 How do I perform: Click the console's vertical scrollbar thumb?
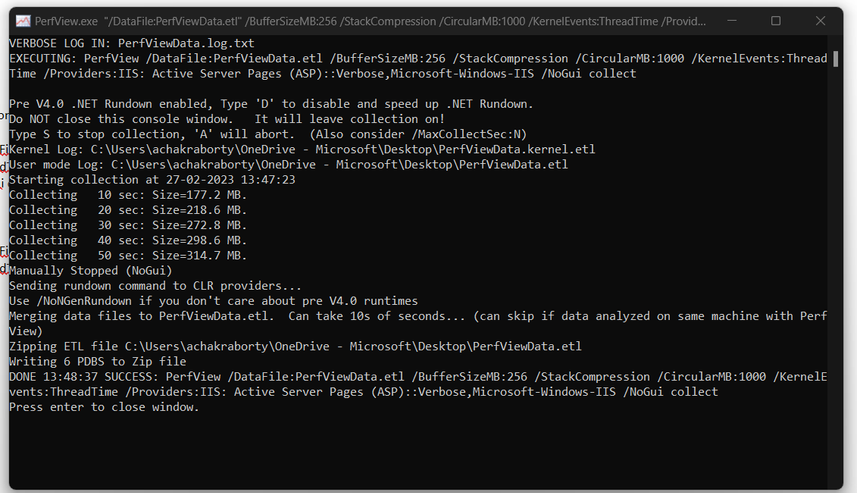click(836, 59)
